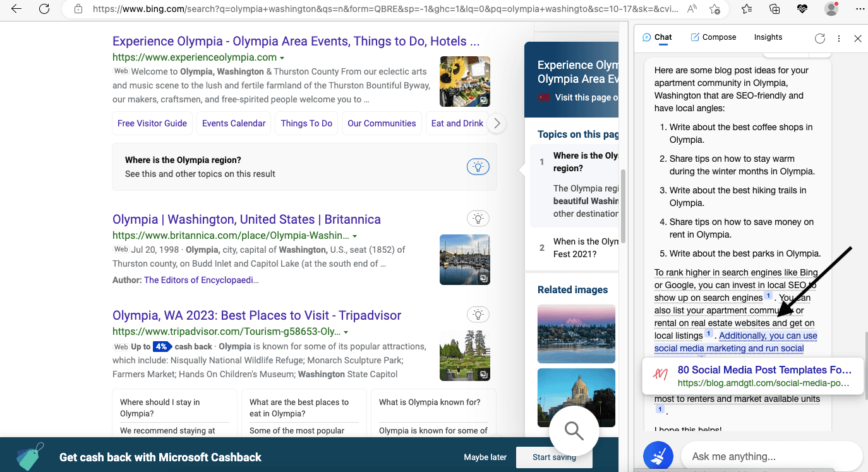Viewport: 868px width, 472px height.
Task: Click Events Calendar sitelink
Action: 234,123
